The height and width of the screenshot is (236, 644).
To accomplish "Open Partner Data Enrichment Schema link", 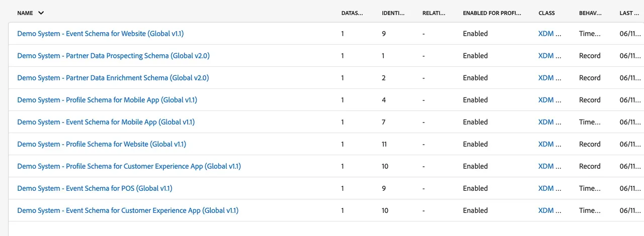I will tap(113, 78).
